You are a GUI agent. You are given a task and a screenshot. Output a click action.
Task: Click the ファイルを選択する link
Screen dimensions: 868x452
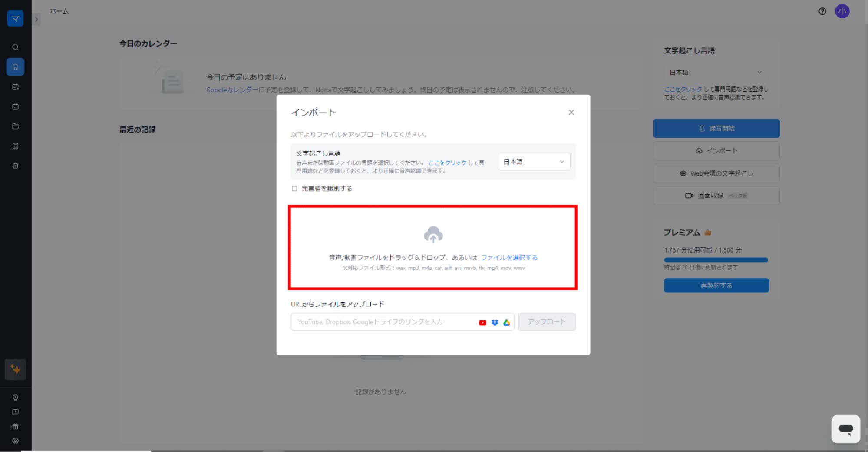509,257
